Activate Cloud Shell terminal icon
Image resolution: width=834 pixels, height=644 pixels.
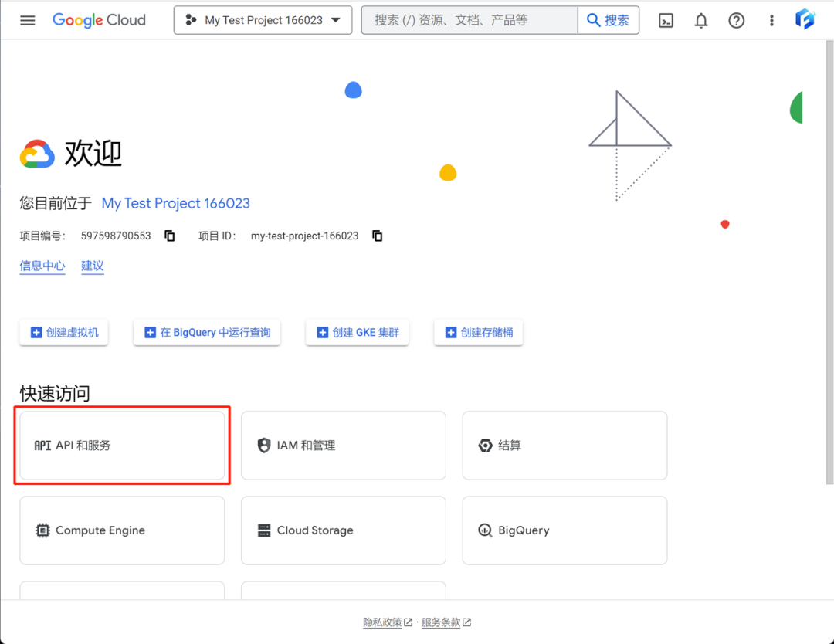click(666, 21)
